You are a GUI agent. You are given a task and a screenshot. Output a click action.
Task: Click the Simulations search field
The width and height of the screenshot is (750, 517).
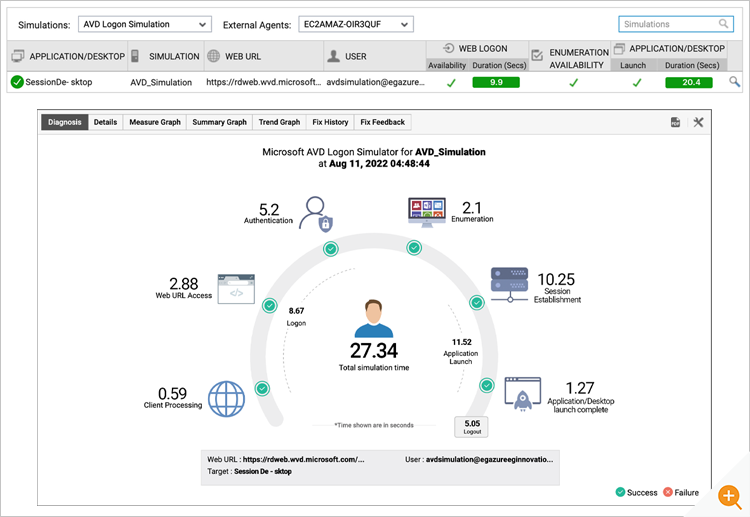click(x=675, y=24)
